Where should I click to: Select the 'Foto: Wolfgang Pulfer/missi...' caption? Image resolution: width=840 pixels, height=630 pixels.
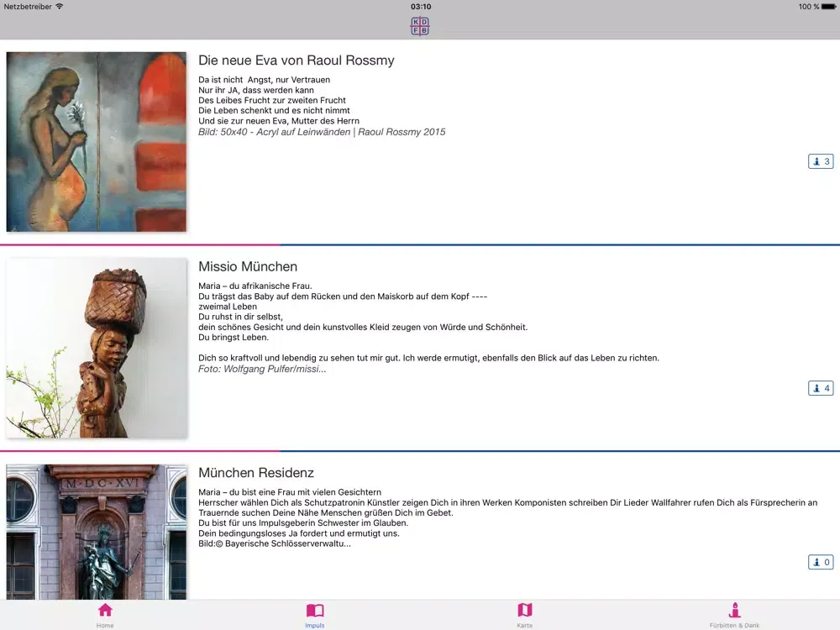click(x=262, y=369)
